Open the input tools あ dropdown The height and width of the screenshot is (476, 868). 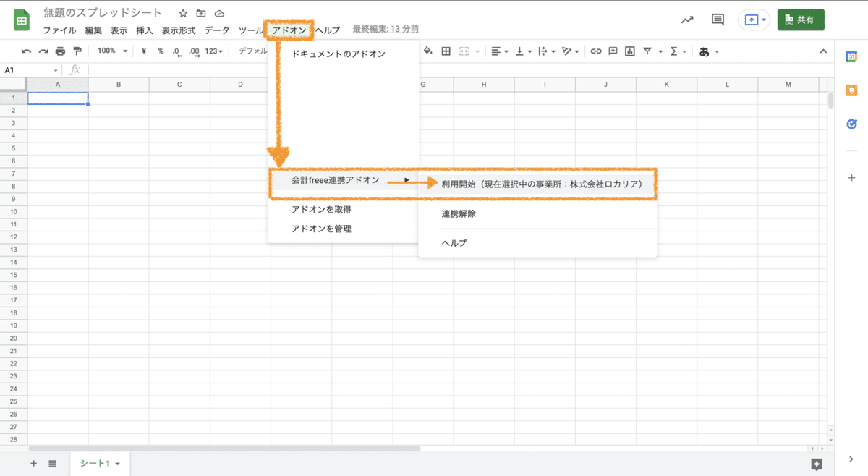click(709, 51)
